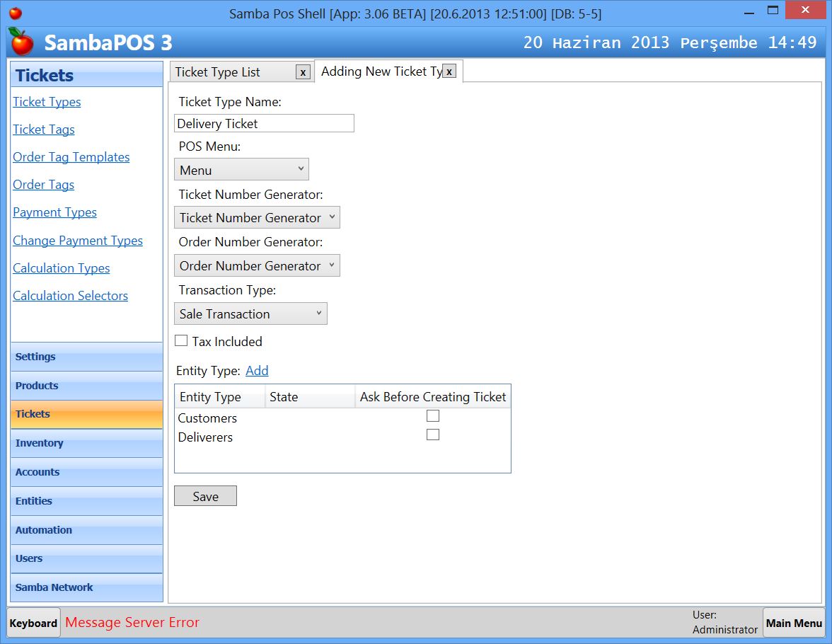Click the Ticket Type Name input field
Viewport: 832px width, 644px height.
[264, 124]
